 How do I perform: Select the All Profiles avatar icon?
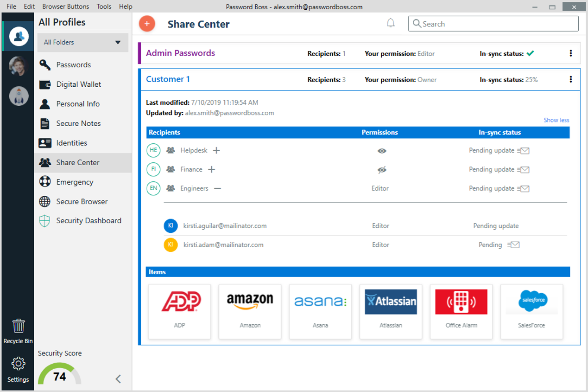coord(19,36)
